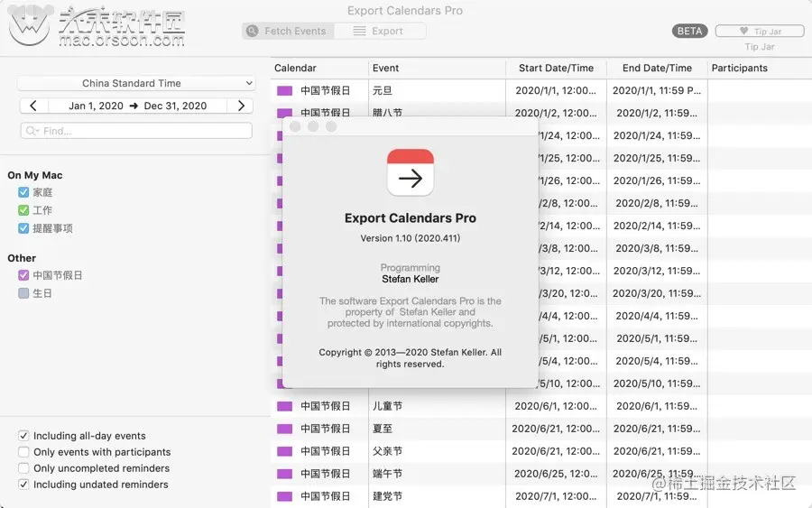Click the 2020/3/20, 11:59... end time cell
This screenshot has width=812, height=508.
tap(657, 293)
